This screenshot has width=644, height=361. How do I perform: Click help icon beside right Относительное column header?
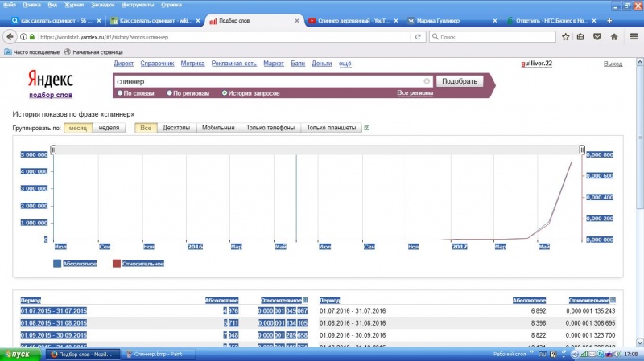pos(613,300)
